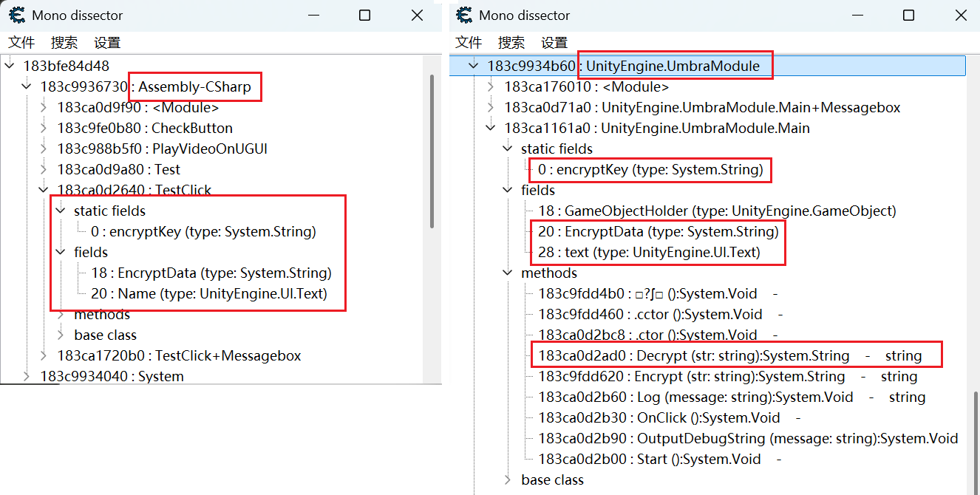Click Cheat Engine icon in right window title

coord(464,16)
